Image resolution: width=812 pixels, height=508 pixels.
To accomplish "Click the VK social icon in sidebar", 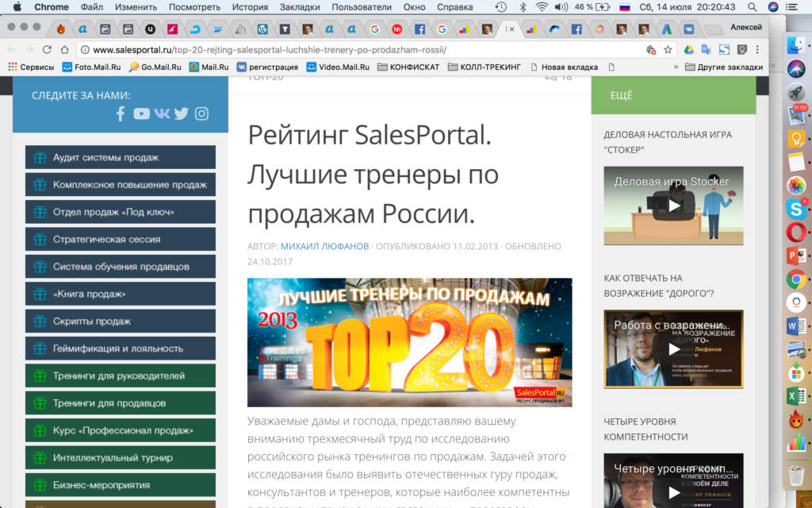I will coord(162,114).
